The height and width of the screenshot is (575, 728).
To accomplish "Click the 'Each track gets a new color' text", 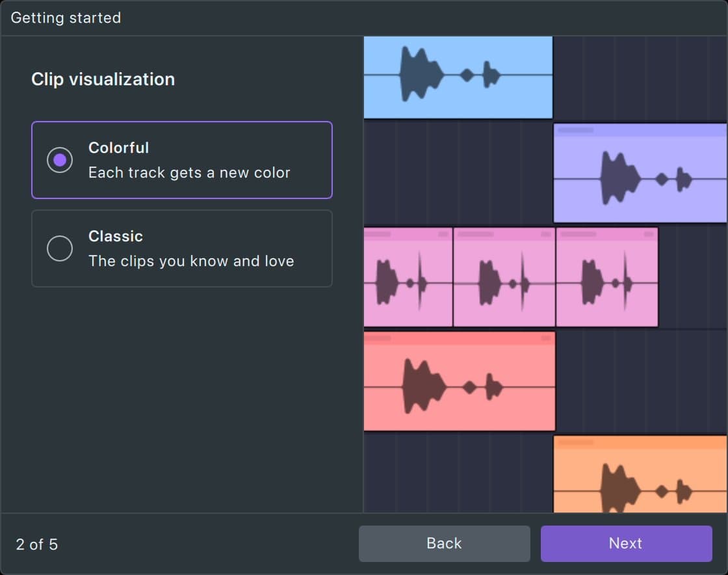I will [x=189, y=173].
